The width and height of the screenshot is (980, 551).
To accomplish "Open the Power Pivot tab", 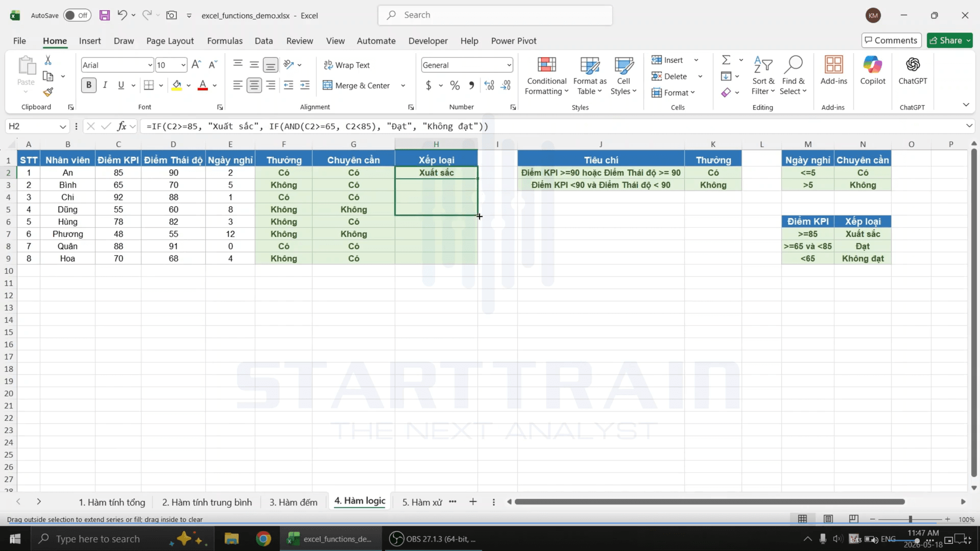I will [513, 41].
